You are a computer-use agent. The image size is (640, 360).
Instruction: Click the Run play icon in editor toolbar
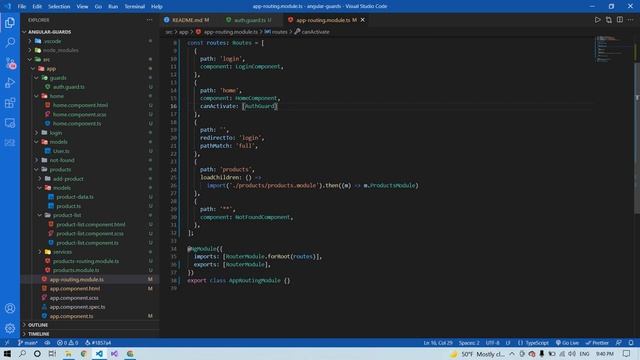click(x=597, y=20)
